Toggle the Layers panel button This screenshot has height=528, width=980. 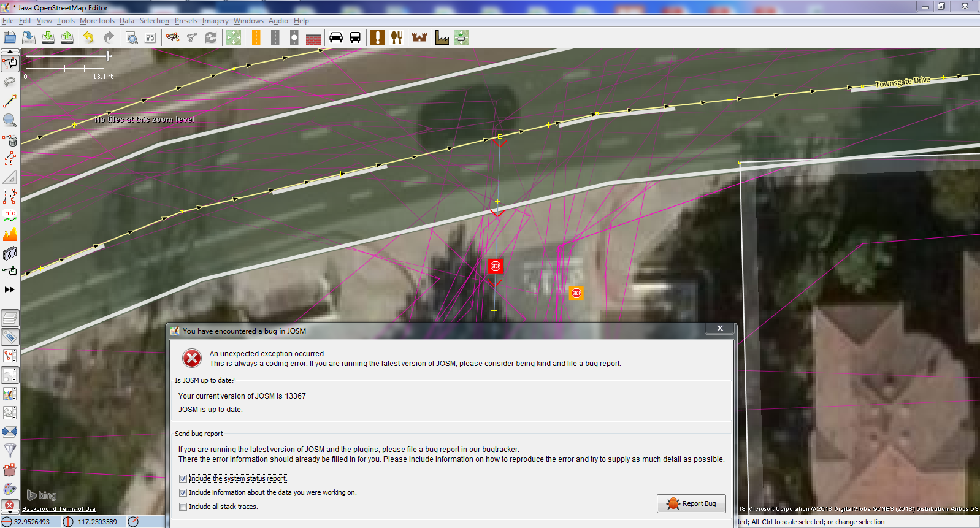10,318
